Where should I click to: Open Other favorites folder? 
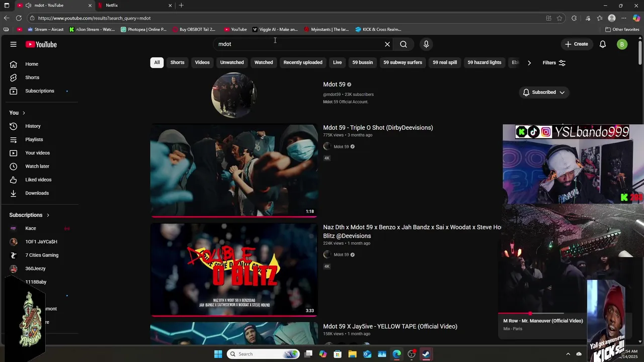point(622,29)
